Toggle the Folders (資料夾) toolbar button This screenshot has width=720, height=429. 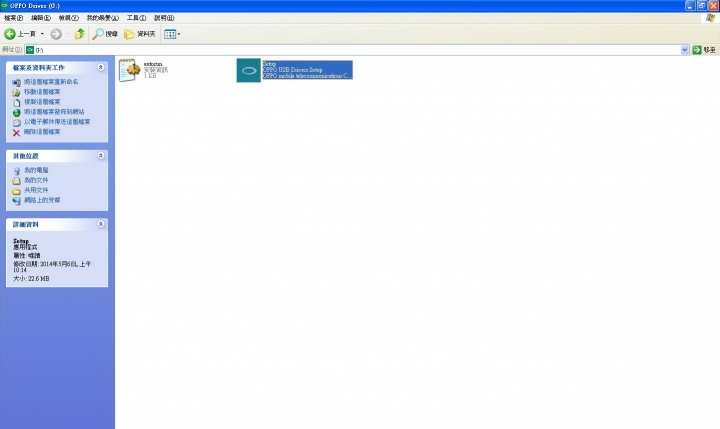[x=140, y=34]
